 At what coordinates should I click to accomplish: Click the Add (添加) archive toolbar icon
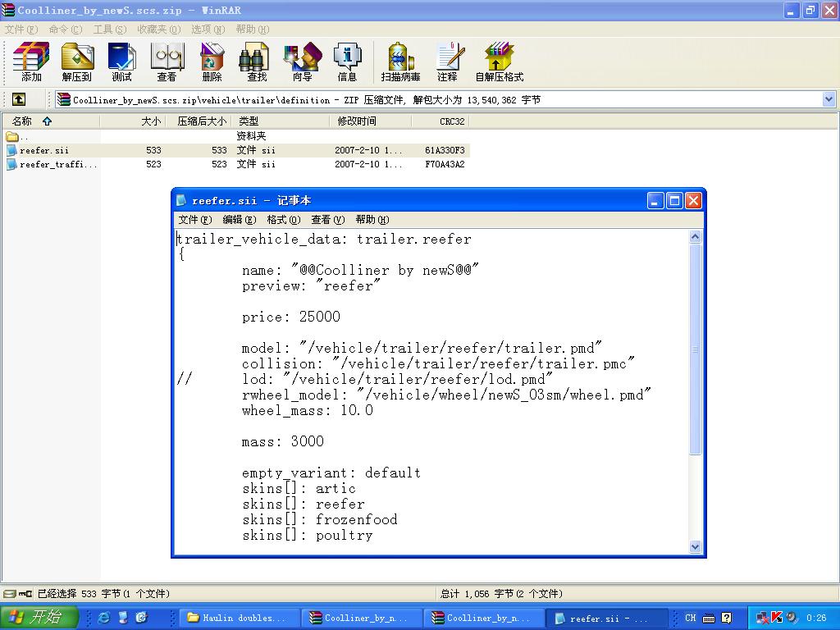pos(31,62)
